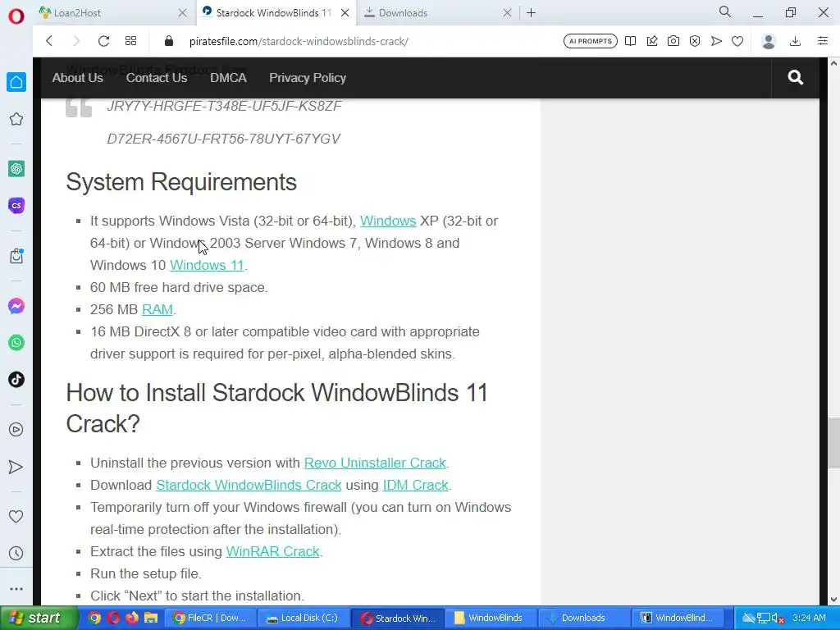Screen dimensions: 840x630
Task: Open AI Prompts button
Action: 591,41
